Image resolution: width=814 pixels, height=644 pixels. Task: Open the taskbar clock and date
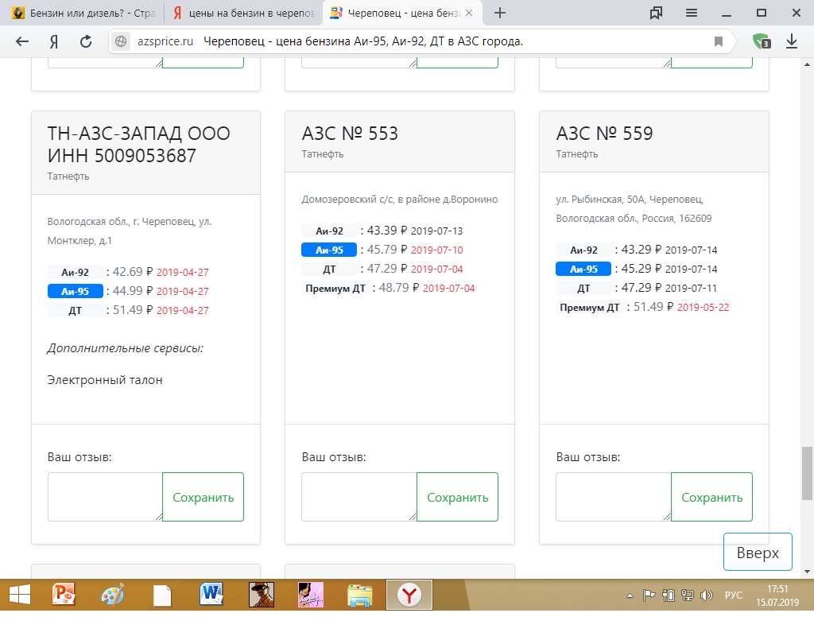click(x=777, y=596)
